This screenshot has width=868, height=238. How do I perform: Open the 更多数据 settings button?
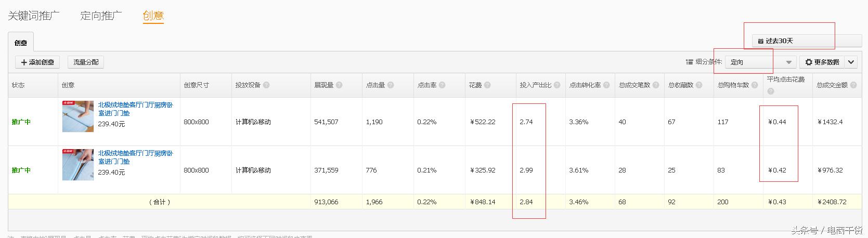822,62
